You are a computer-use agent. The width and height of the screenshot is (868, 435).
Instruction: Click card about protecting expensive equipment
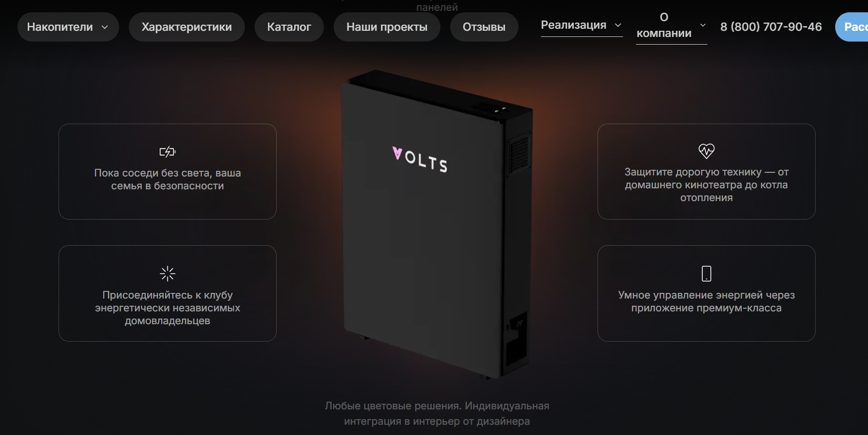click(x=706, y=171)
